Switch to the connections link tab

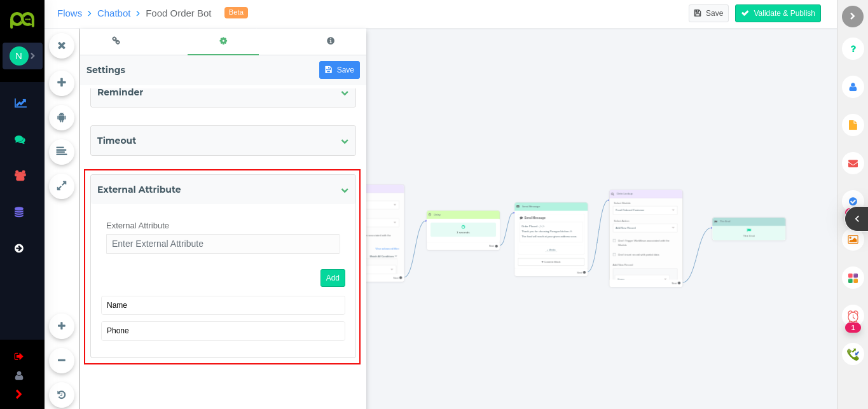pyautogui.click(x=116, y=41)
